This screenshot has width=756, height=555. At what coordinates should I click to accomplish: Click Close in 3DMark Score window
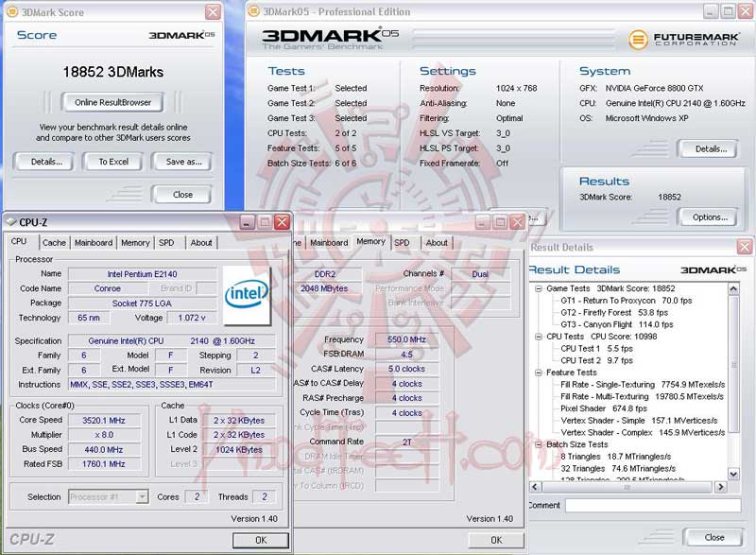tap(182, 195)
